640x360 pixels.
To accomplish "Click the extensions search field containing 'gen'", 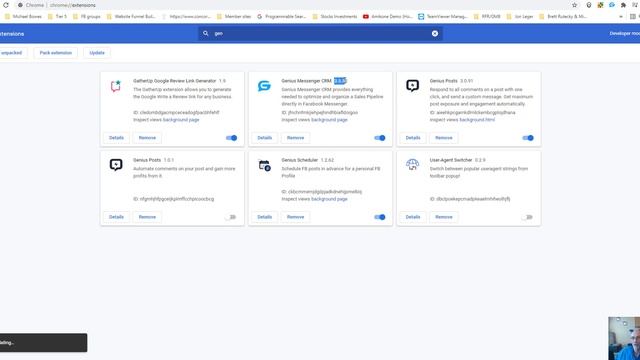I will pyautogui.click(x=320, y=33).
